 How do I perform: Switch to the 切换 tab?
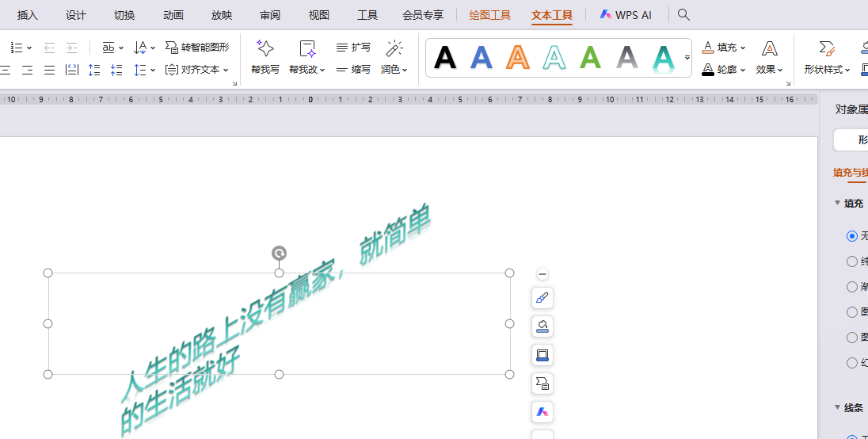[x=124, y=15]
